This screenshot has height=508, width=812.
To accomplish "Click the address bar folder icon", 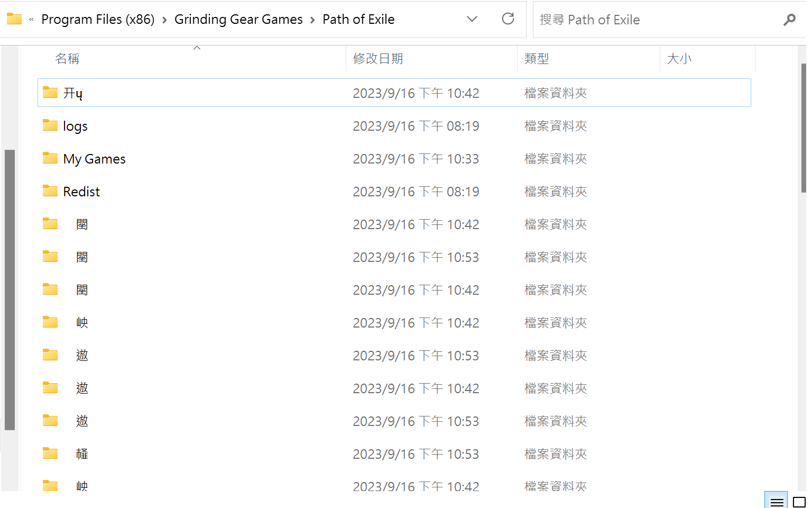I will (14, 19).
